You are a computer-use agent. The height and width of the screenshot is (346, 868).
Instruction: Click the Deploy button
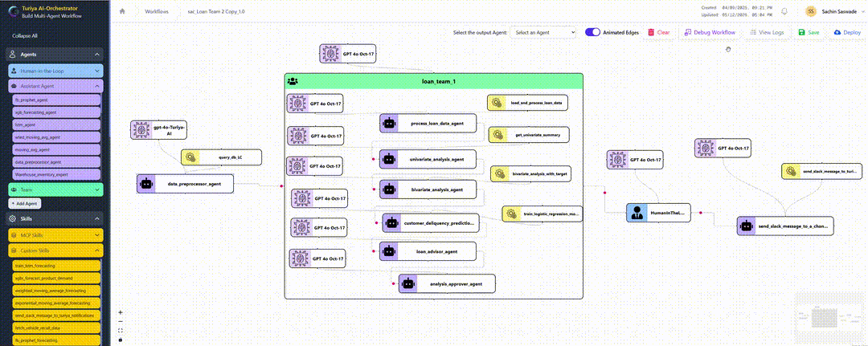click(847, 33)
